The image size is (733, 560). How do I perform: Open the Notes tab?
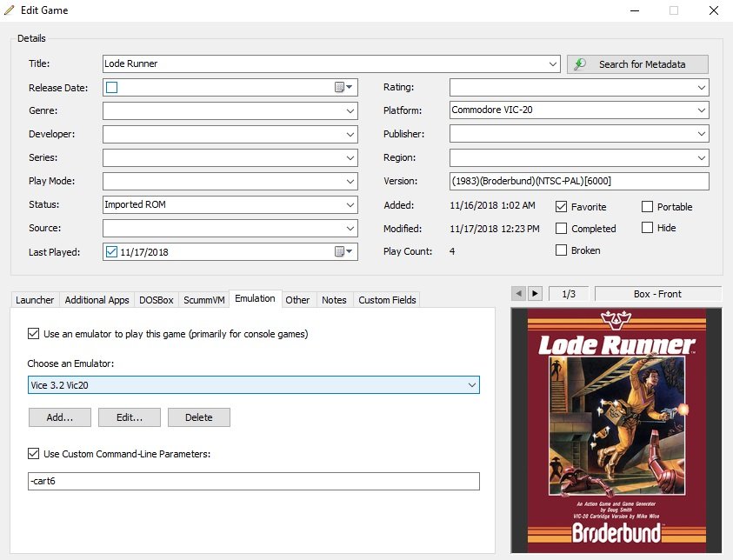click(x=334, y=300)
